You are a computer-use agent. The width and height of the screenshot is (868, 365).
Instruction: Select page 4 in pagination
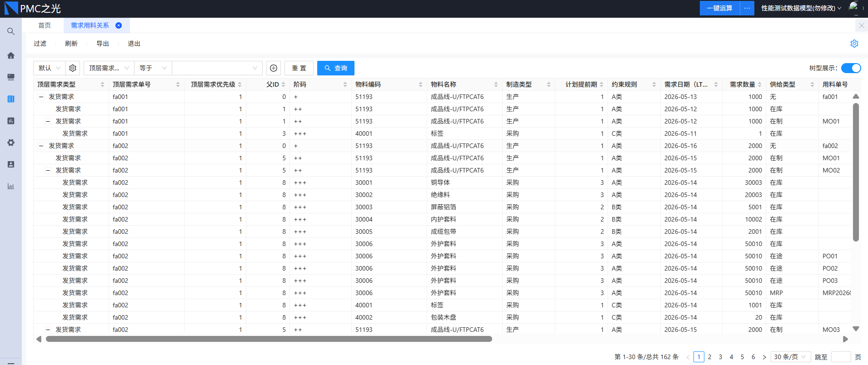(x=732, y=357)
